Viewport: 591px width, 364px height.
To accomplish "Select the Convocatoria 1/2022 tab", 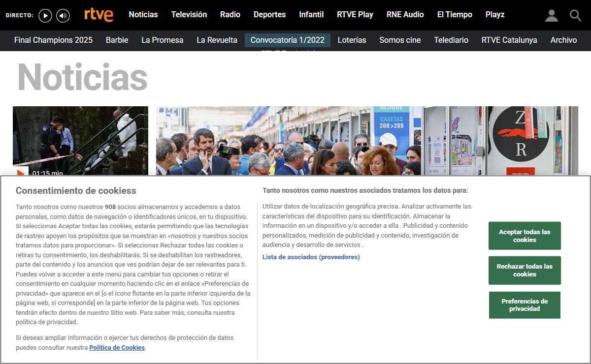I will point(288,40).
